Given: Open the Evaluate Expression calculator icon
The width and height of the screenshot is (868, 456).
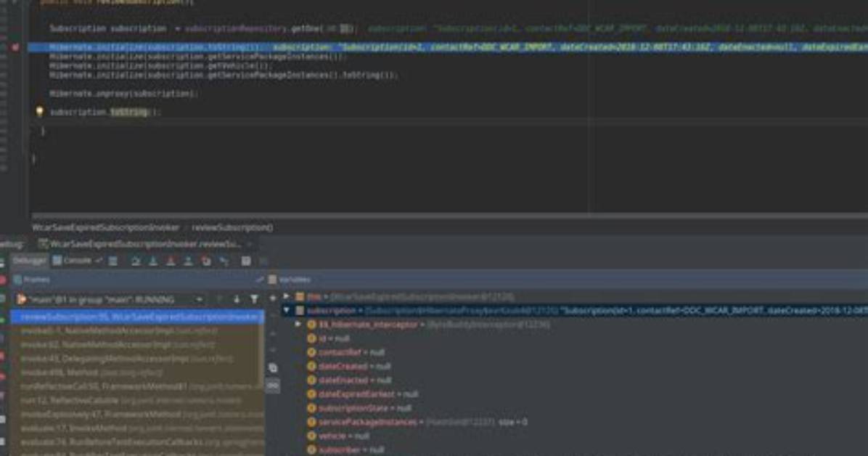Looking at the screenshot, I should 246,261.
